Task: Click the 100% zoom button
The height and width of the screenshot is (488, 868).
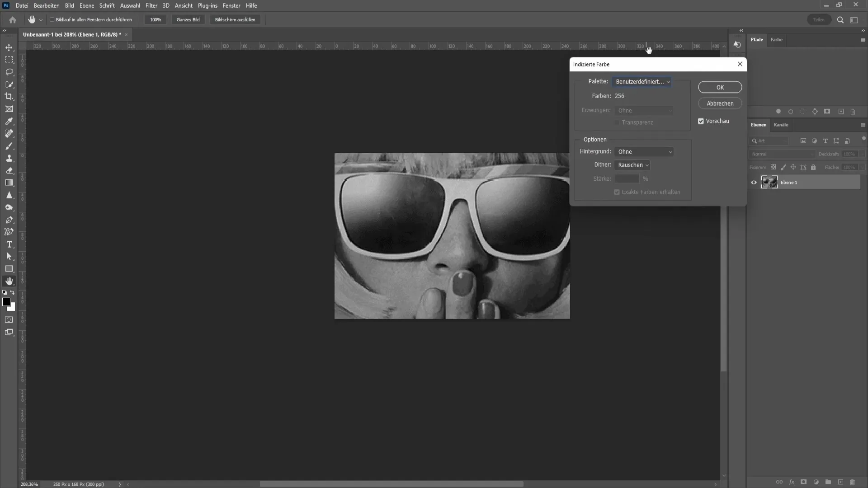Action: pyautogui.click(x=156, y=20)
